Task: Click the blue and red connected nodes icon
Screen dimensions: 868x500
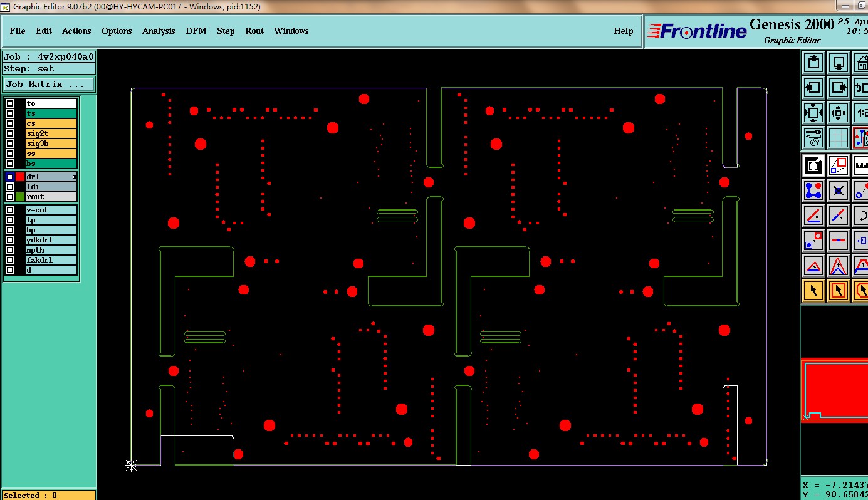Action: click(813, 190)
